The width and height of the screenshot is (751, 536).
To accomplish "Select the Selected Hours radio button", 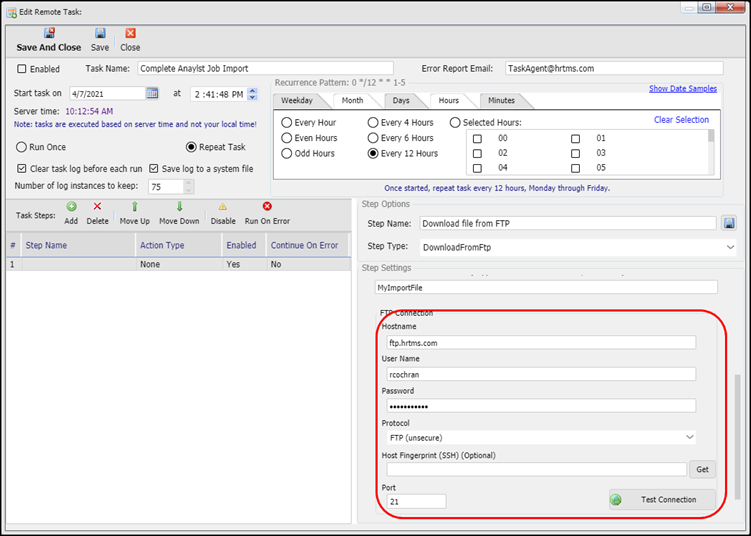I will 455,123.
